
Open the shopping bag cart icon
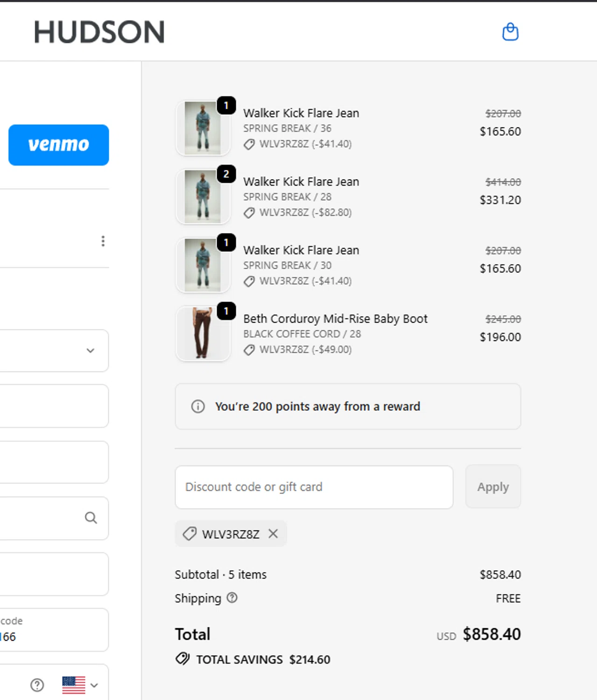pyautogui.click(x=510, y=32)
